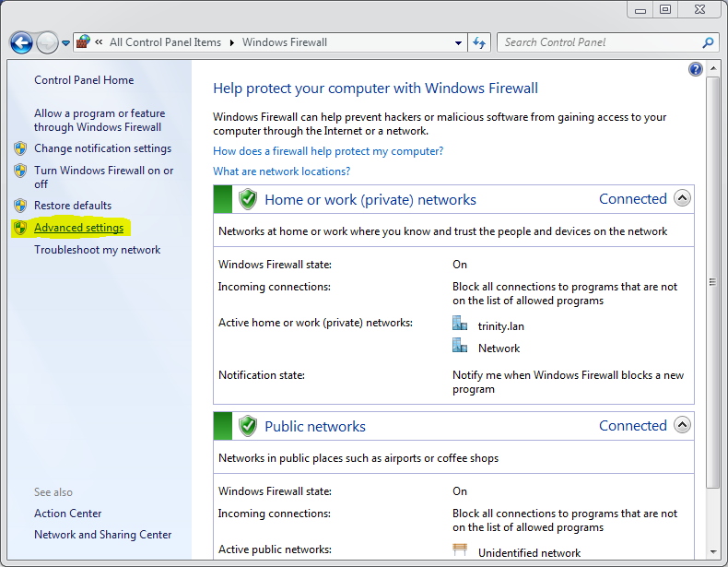728x567 pixels.
Task: Click the firewall icon in address bar
Action: pos(83,41)
